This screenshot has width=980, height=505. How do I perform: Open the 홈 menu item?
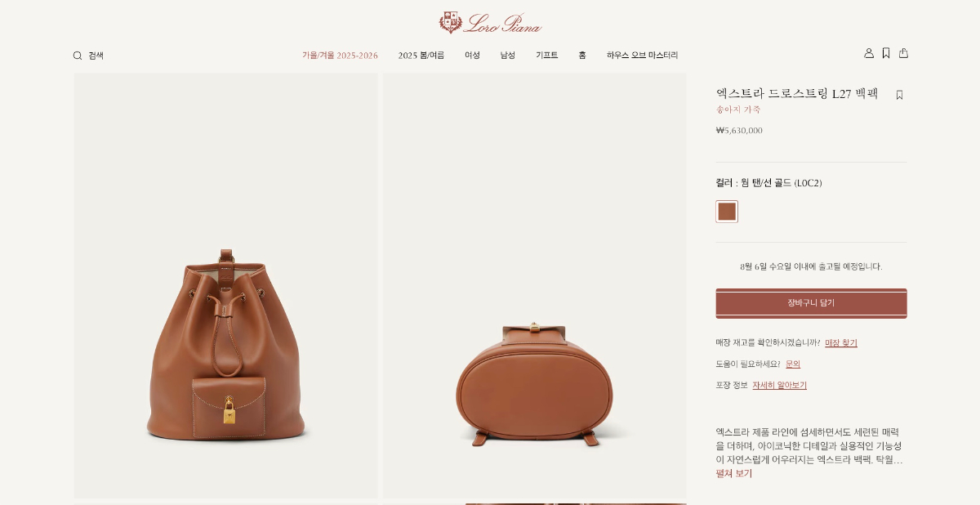coord(582,56)
